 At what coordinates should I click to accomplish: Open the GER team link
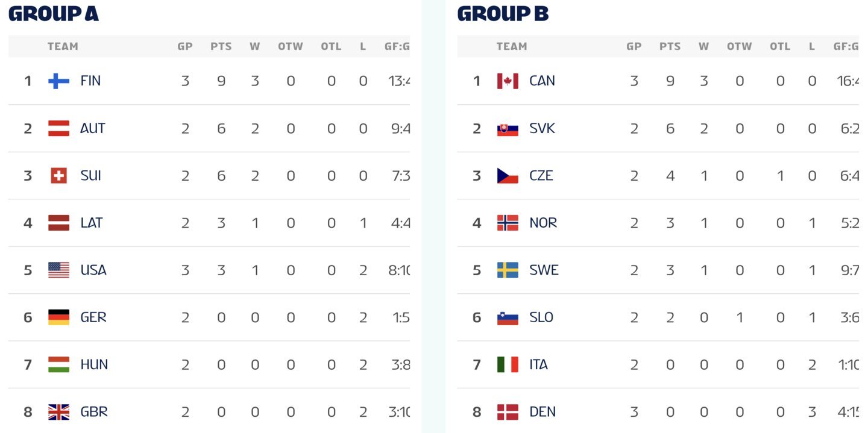click(x=93, y=317)
